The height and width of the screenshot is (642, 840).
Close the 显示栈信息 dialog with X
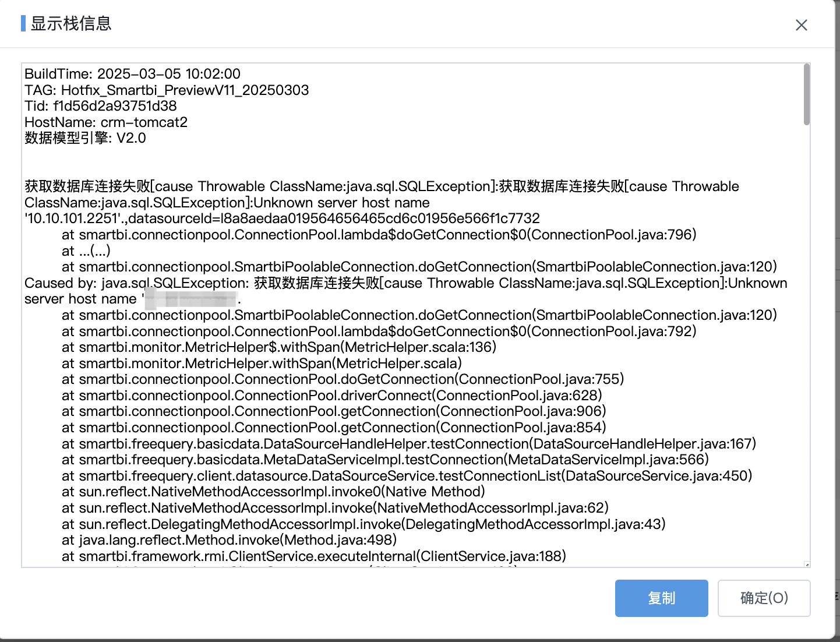(x=802, y=25)
